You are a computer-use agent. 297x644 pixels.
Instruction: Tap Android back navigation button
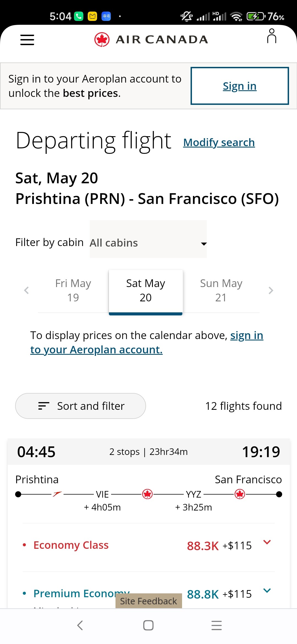tap(80, 625)
